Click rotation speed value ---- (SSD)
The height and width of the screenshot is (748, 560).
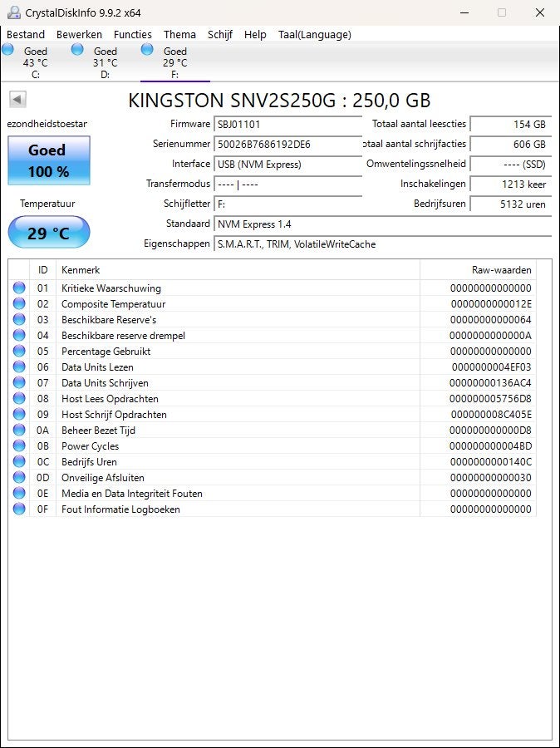click(x=510, y=164)
